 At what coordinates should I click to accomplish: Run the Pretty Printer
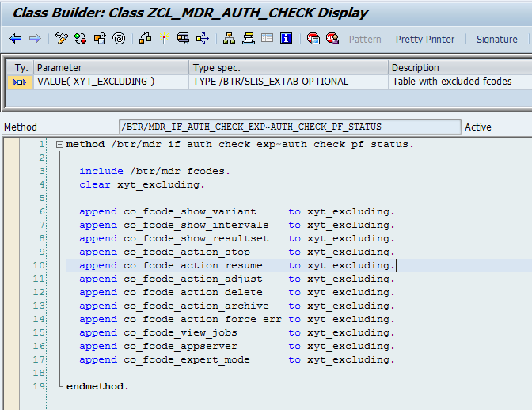[425, 40]
